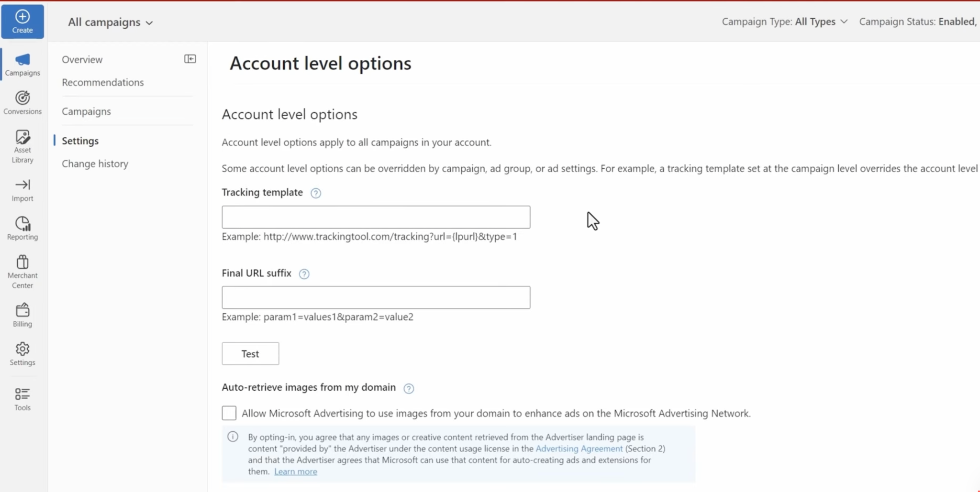
Task: Open the Campaign Type All Types dropdown
Action: point(785,22)
